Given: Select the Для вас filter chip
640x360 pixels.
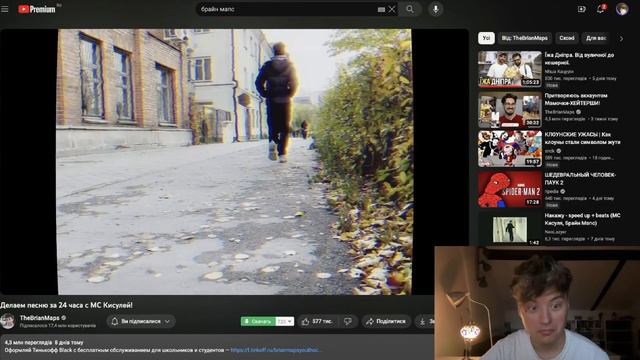Looking at the screenshot, I should point(596,38).
